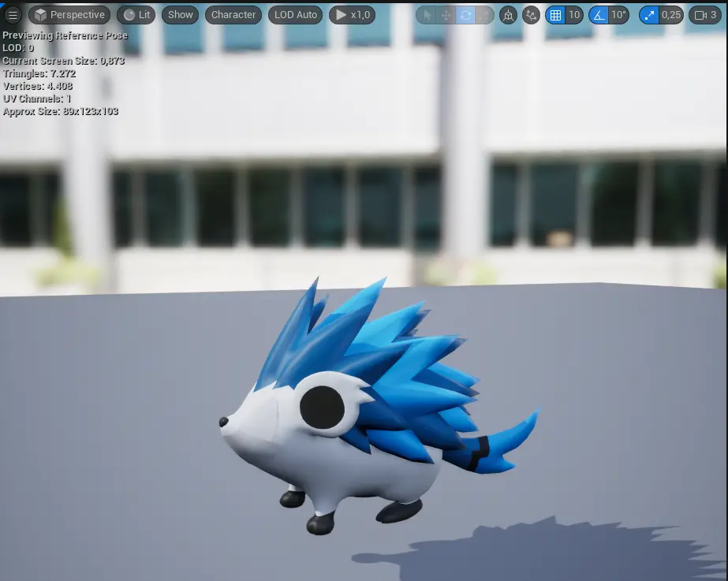Choose the scale tool
The image size is (728, 581).
pyautogui.click(x=483, y=15)
